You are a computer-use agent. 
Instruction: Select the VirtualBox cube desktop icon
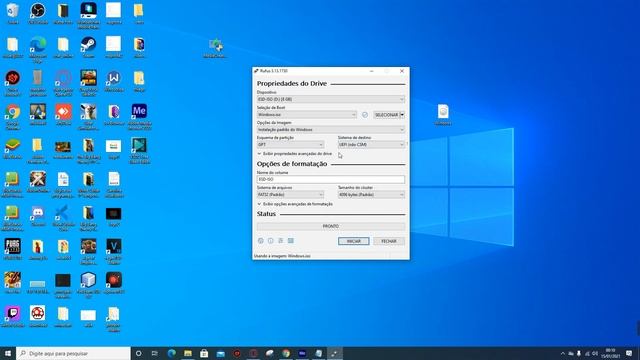pyautogui.click(x=88, y=285)
